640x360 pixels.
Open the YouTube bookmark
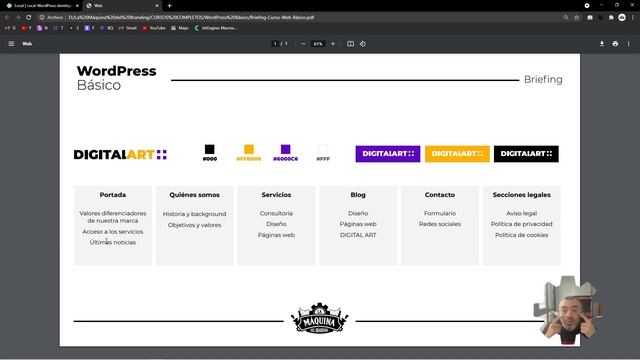point(153,28)
